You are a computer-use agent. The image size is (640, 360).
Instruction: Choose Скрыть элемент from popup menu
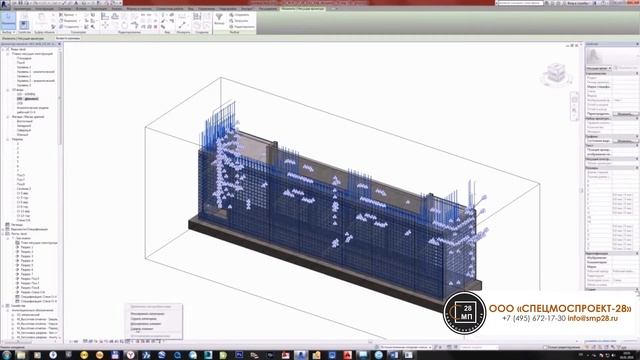coord(142,329)
